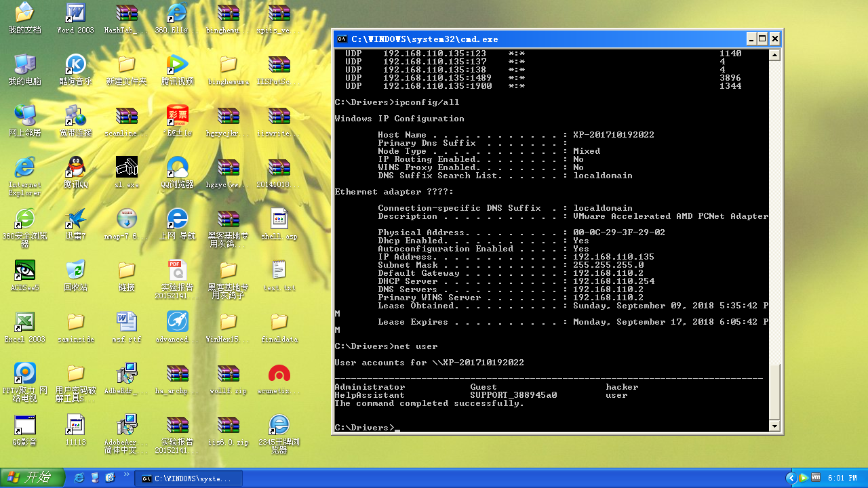This screenshot has height=488, width=868.
Task: Expand hidden tray icons arrow
Action: (790, 479)
